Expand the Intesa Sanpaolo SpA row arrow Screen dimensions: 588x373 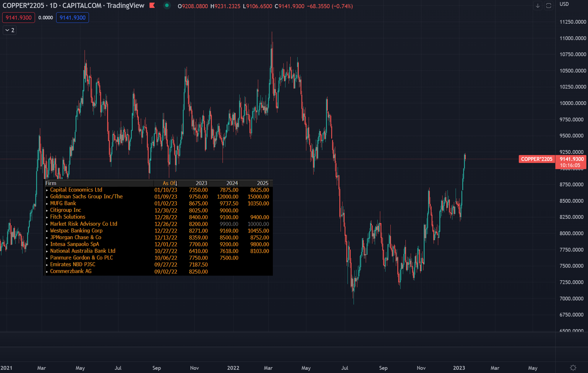(47, 244)
